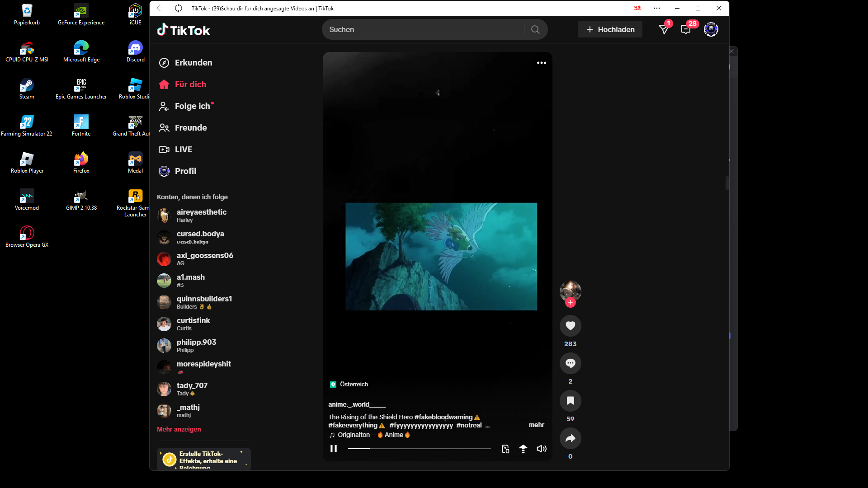This screenshot has width=868, height=488.
Task: Open the profile avatar menu in header
Action: (x=711, y=29)
